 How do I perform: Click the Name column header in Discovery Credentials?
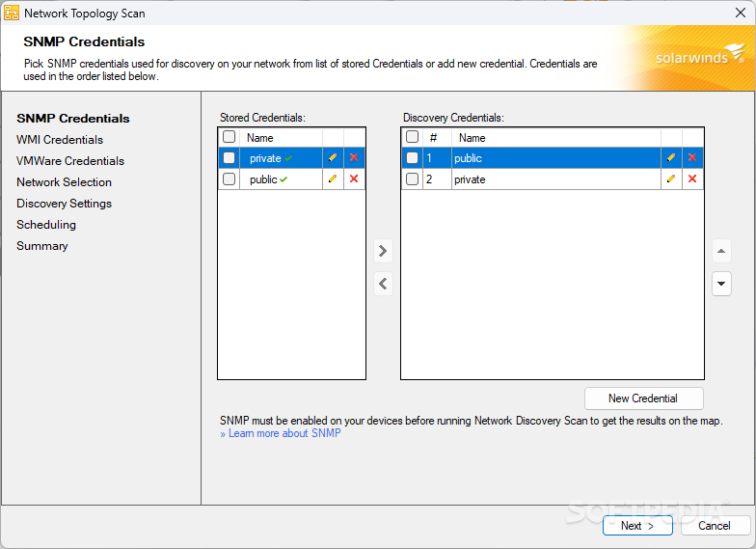[x=555, y=137]
